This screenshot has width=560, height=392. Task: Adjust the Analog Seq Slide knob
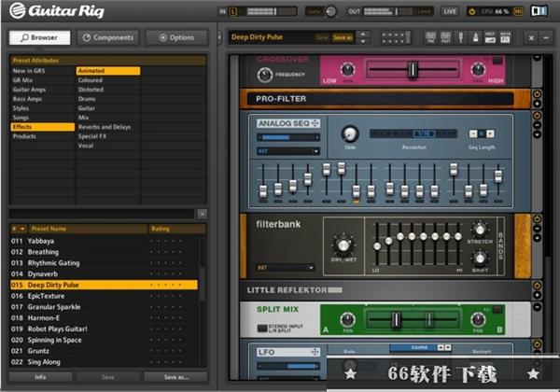(350, 133)
